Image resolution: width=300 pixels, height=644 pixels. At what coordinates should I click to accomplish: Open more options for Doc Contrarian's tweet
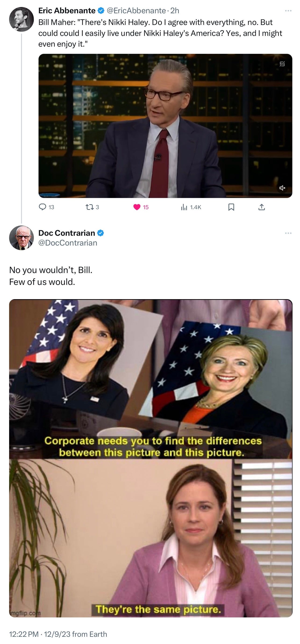288,233
